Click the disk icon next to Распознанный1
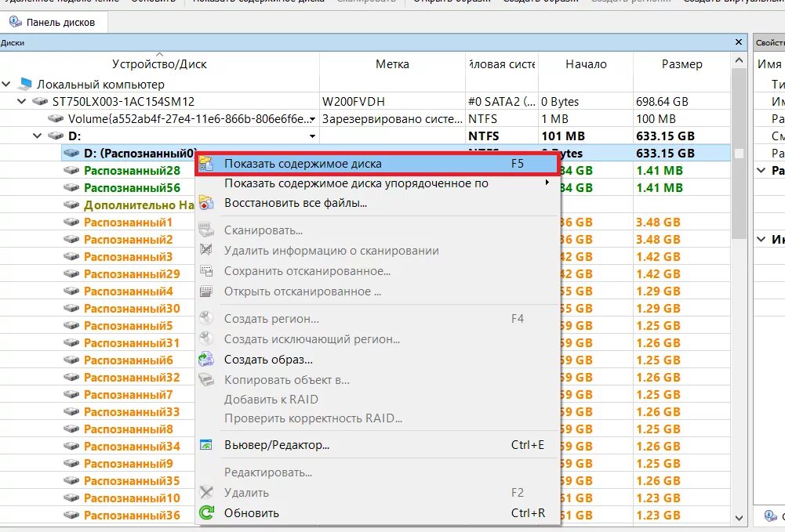 pos(71,222)
